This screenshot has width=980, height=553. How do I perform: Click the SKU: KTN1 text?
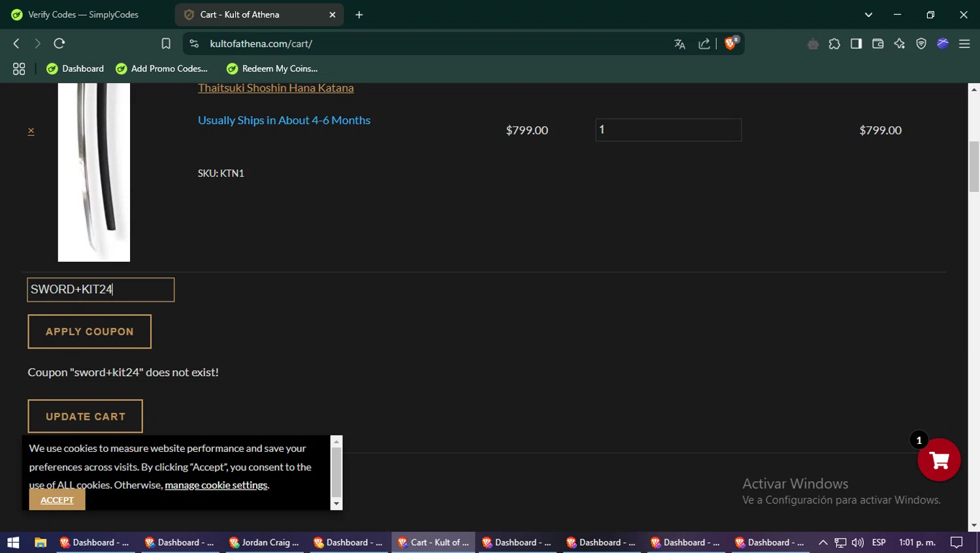(x=221, y=174)
